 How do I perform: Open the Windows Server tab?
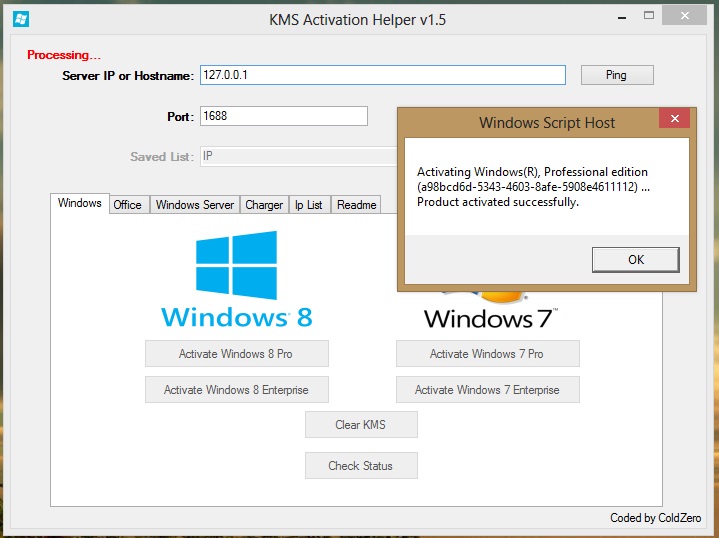click(x=195, y=205)
